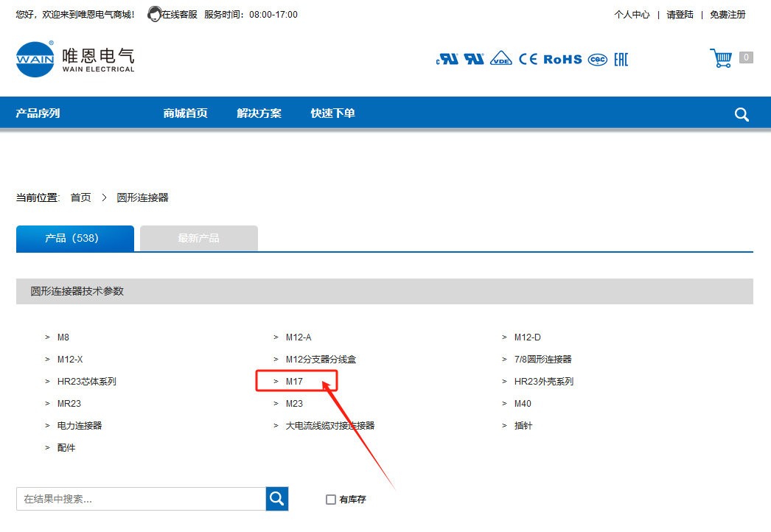This screenshot has height=532, width=771.
Task: Click the EAC certification mark
Action: pyautogui.click(x=621, y=60)
